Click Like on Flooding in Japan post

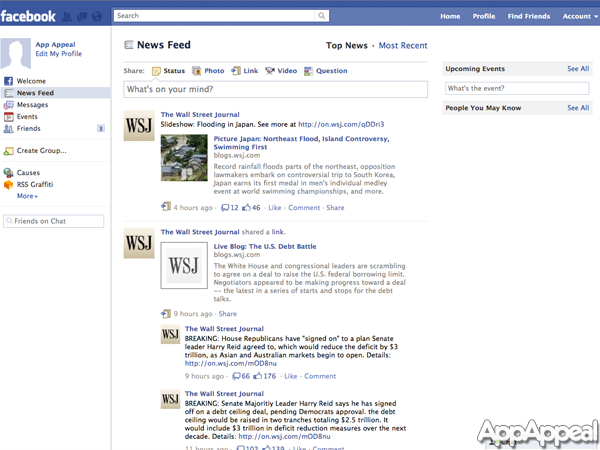click(x=275, y=208)
